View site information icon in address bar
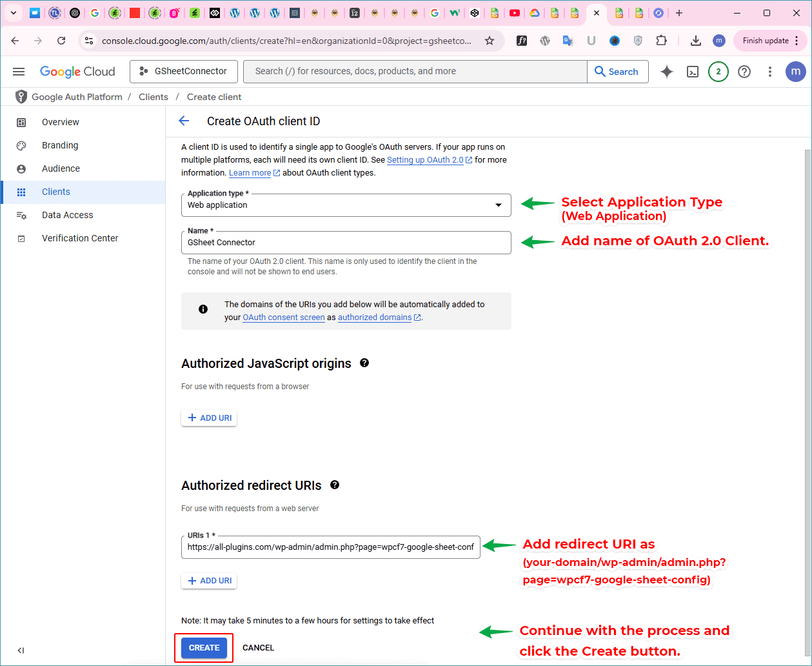812x666 pixels. coord(89,41)
